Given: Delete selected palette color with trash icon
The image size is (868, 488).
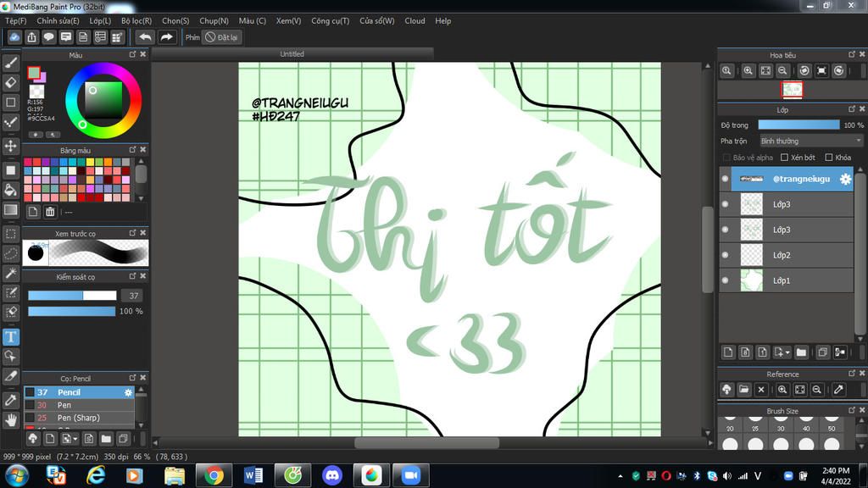Looking at the screenshot, I should click(x=50, y=212).
